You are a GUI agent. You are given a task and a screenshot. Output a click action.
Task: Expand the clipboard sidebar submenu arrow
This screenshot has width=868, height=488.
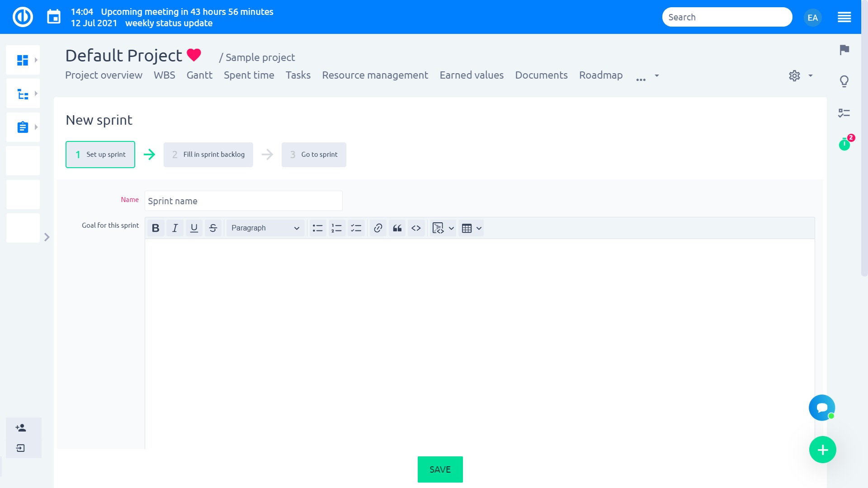[x=36, y=127]
